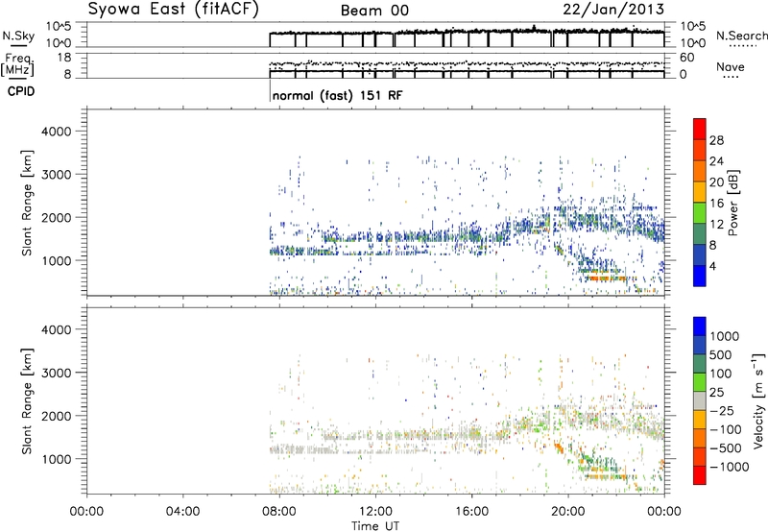This screenshot has height=532, width=768.
Task: Click the 'Slant Range [km]' label of power plot
Action: [27, 203]
